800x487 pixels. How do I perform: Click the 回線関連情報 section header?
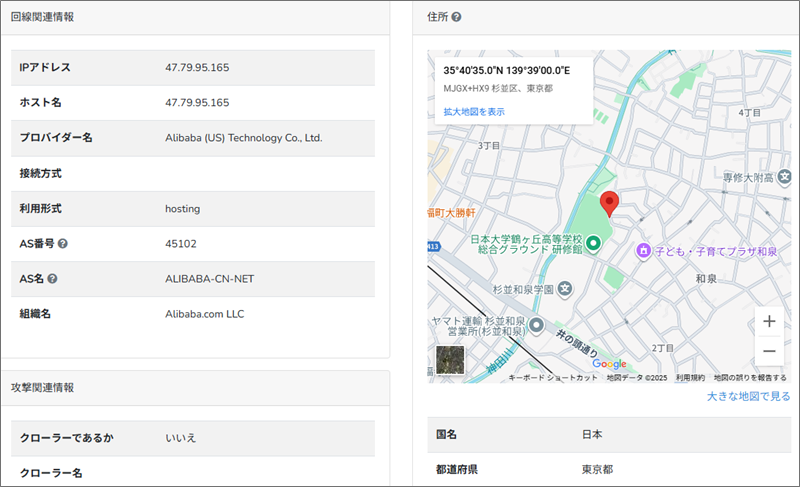[x=42, y=17]
